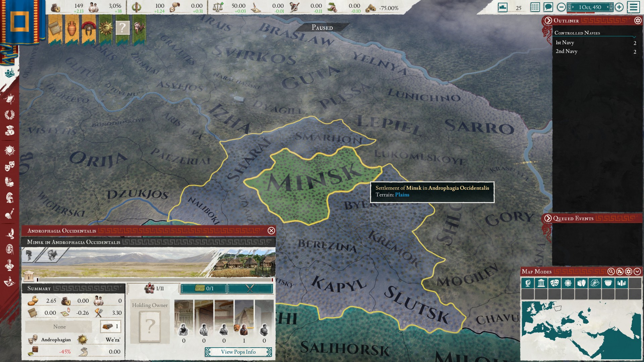The height and width of the screenshot is (362, 644).
Task: Switch to the buildings tab showing 0/1
Action: point(204,288)
